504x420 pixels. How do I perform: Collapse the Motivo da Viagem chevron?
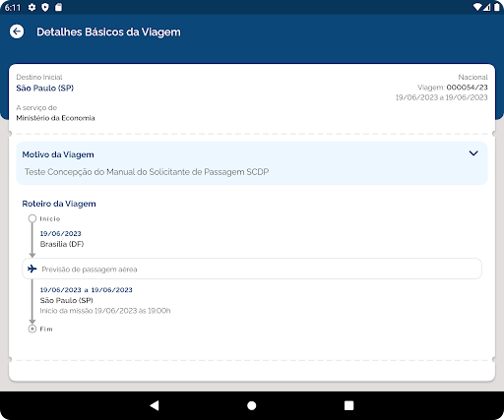[x=473, y=153]
